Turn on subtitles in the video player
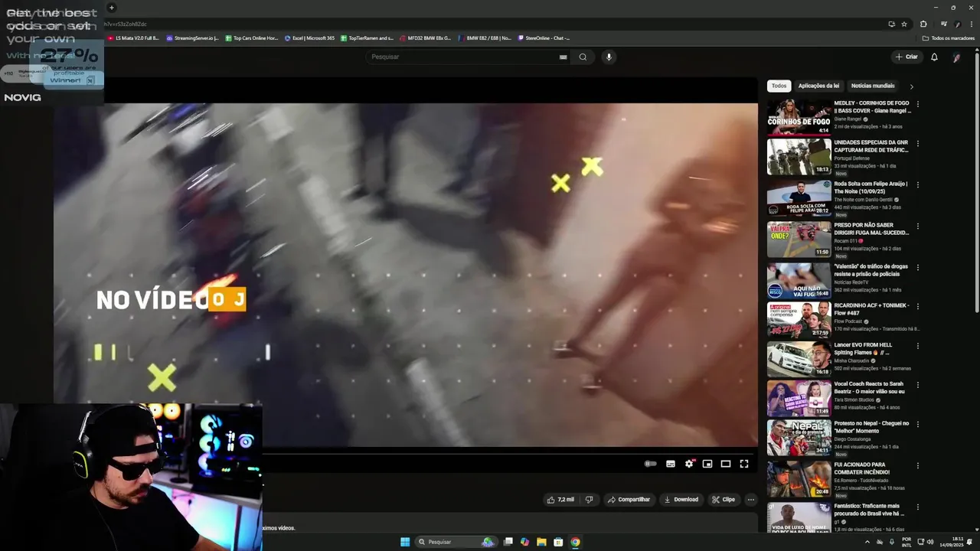This screenshot has width=980, height=551. point(671,464)
